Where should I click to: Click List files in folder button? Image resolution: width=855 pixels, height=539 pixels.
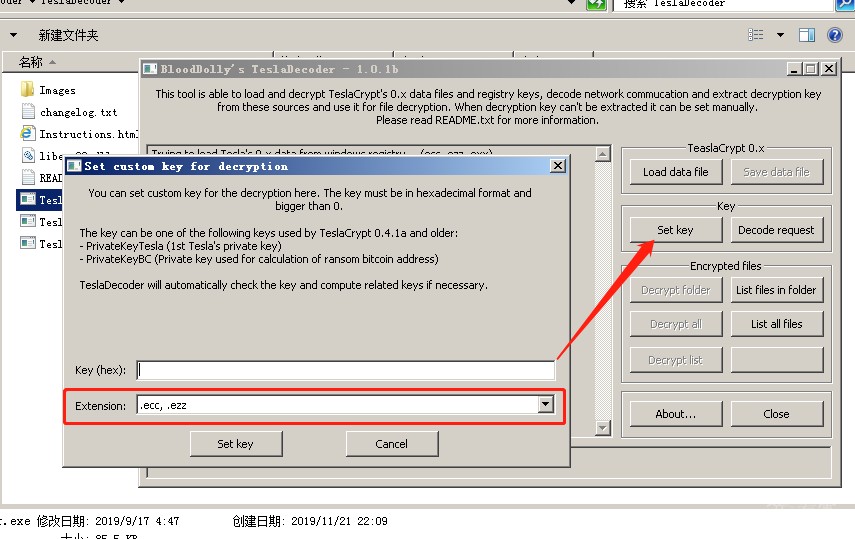[776, 290]
